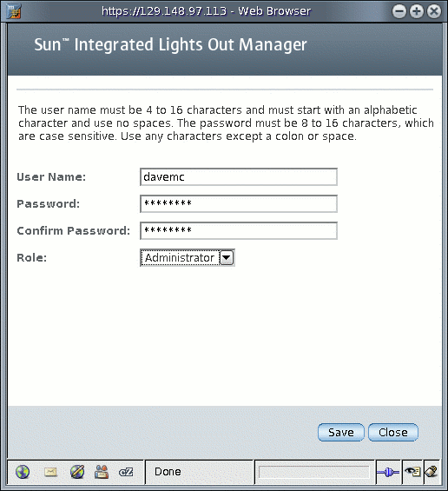Image resolution: width=448 pixels, height=491 pixels.
Task: Maximize the Web Browser window
Action: [417, 11]
